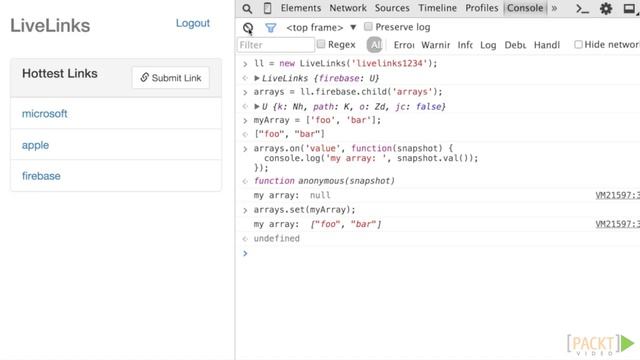This screenshot has width=640, height=360.
Task: Click the console Filter input field
Action: click(x=276, y=44)
